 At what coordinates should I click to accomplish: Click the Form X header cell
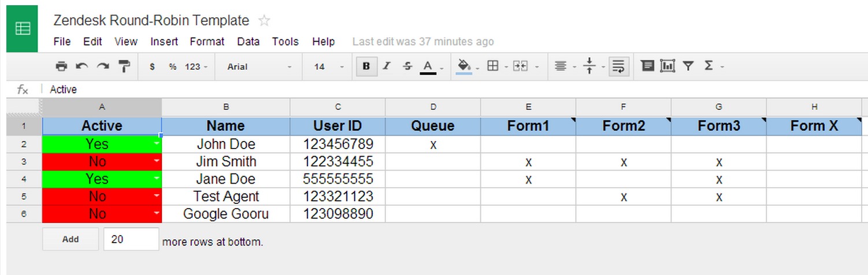814,126
